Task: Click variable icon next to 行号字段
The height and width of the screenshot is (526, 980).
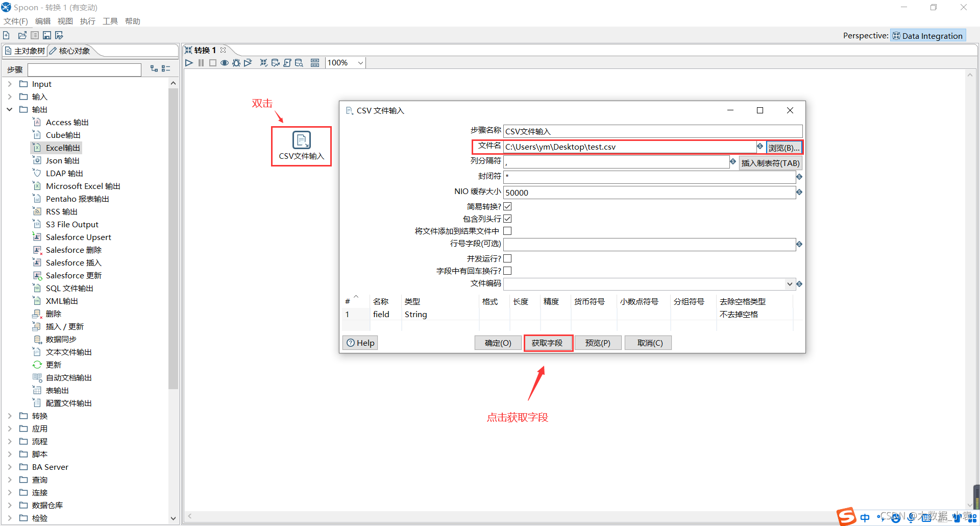Action: (x=799, y=244)
